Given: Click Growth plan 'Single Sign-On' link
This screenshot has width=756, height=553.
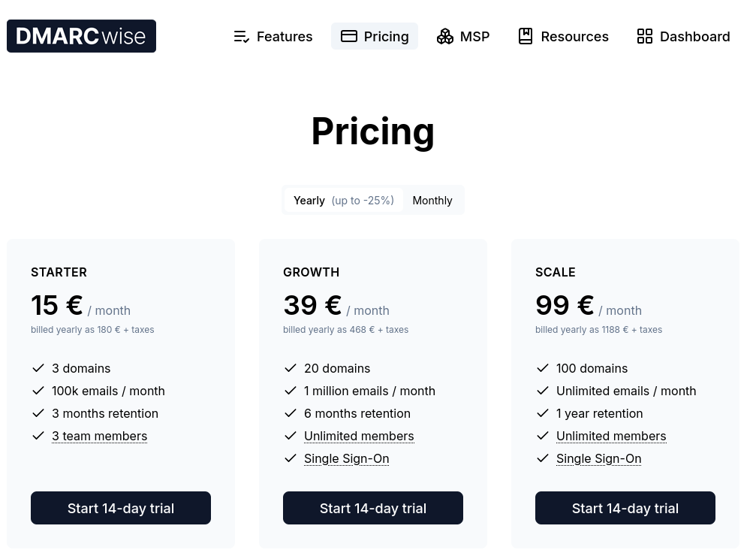Looking at the screenshot, I should (x=347, y=459).
